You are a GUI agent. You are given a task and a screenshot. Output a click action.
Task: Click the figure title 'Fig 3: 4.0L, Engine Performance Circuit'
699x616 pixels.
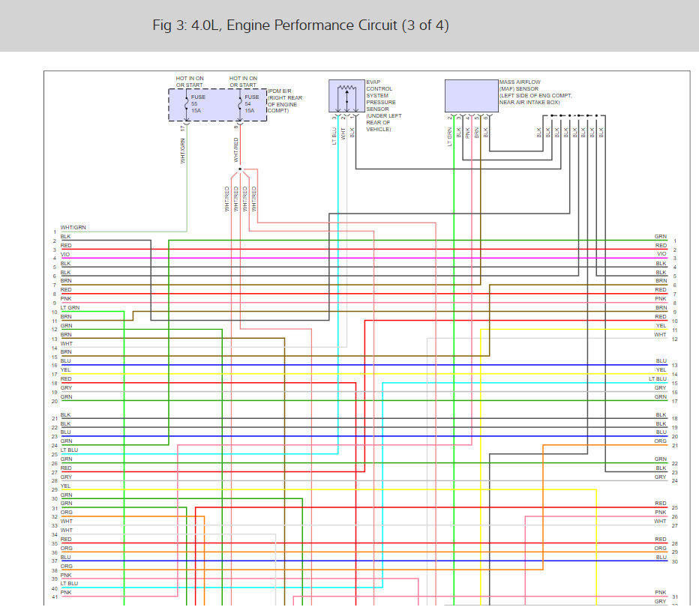tap(301, 25)
